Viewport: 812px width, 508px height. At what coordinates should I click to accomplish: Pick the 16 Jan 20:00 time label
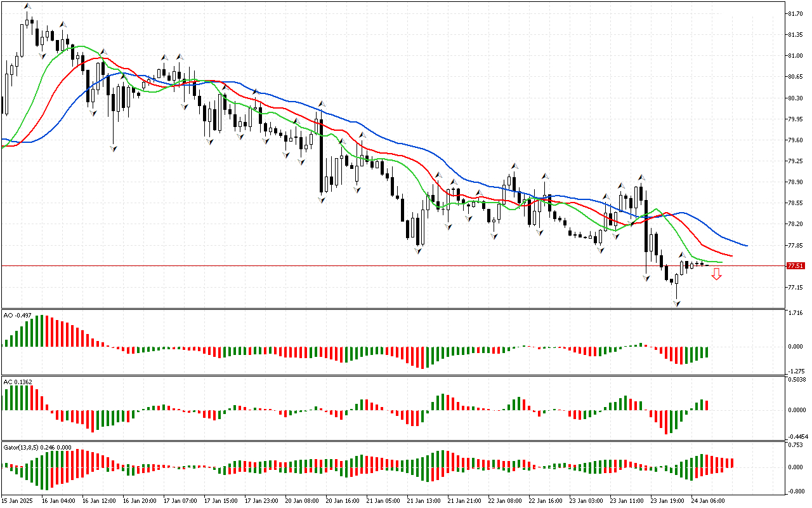140,500
